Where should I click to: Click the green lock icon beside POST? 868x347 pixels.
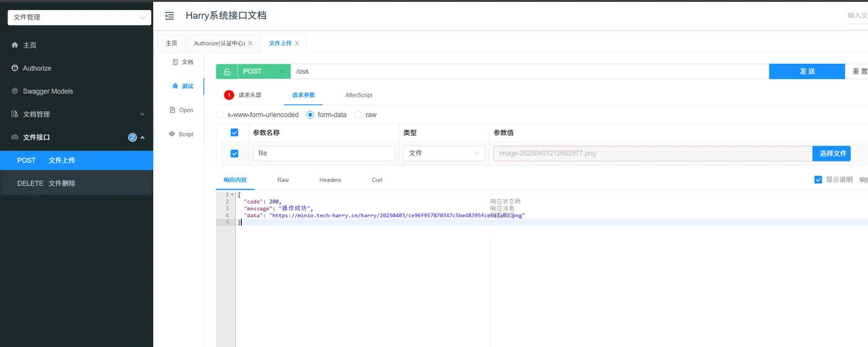pos(227,71)
